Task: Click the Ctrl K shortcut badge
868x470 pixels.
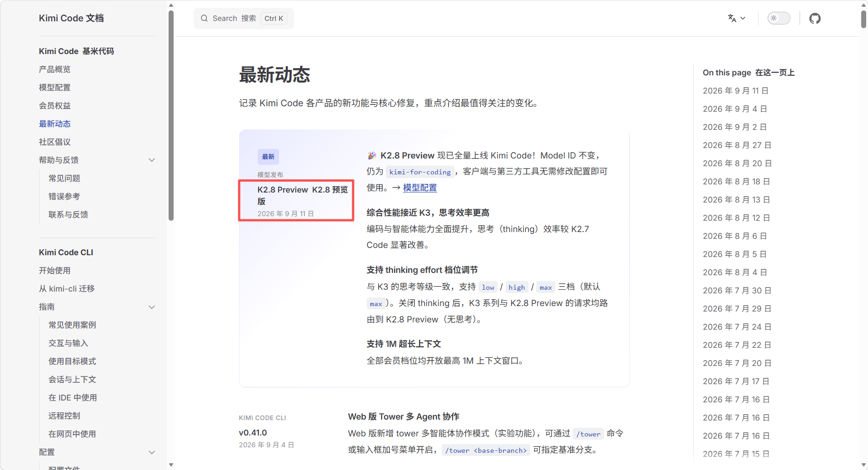Action: 274,18
